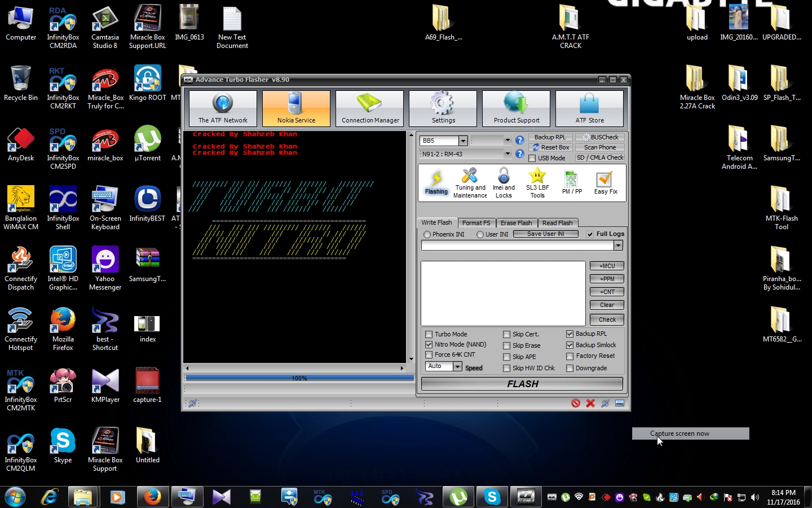Expand the BB5 platform dropdown
The image size is (812, 508).
[463, 141]
